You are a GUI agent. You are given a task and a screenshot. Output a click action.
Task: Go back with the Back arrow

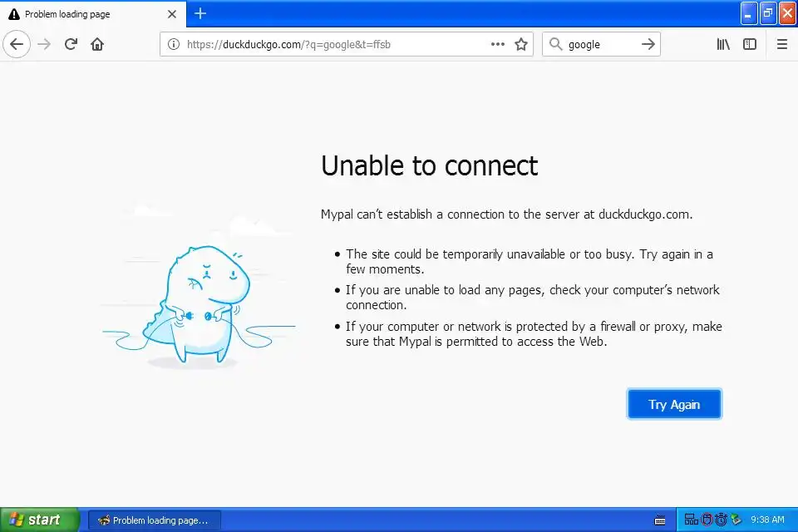tap(17, 44)
